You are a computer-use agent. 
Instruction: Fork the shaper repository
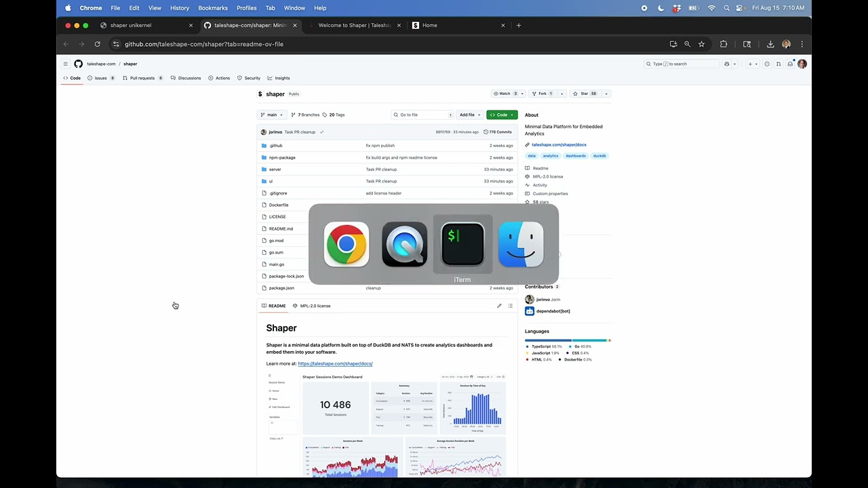point(543,94)
